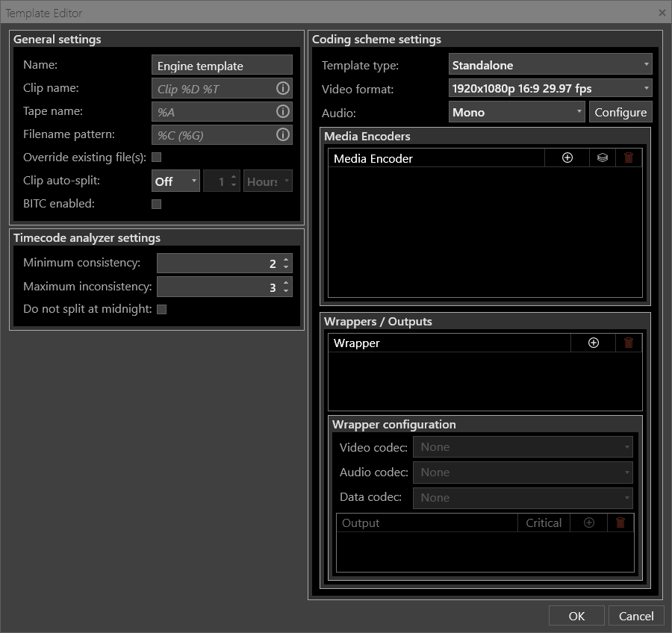Open the Hours unit dropdown
This screenshot has width=672, height=633.
point(268,181)
